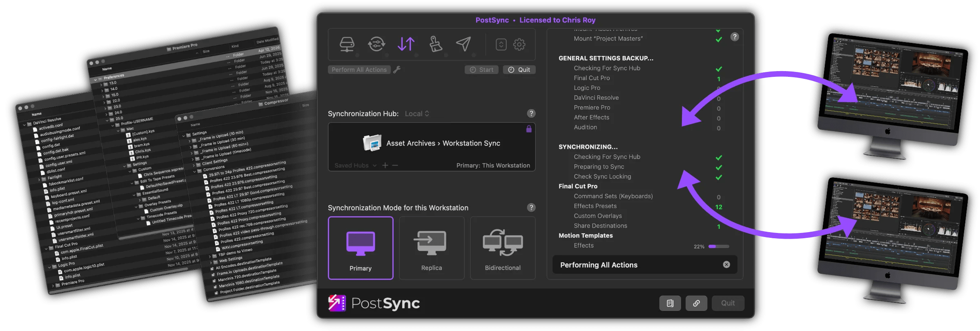
Task: Click the Asset Archives folder icon
Action: [x=372, y=143]
